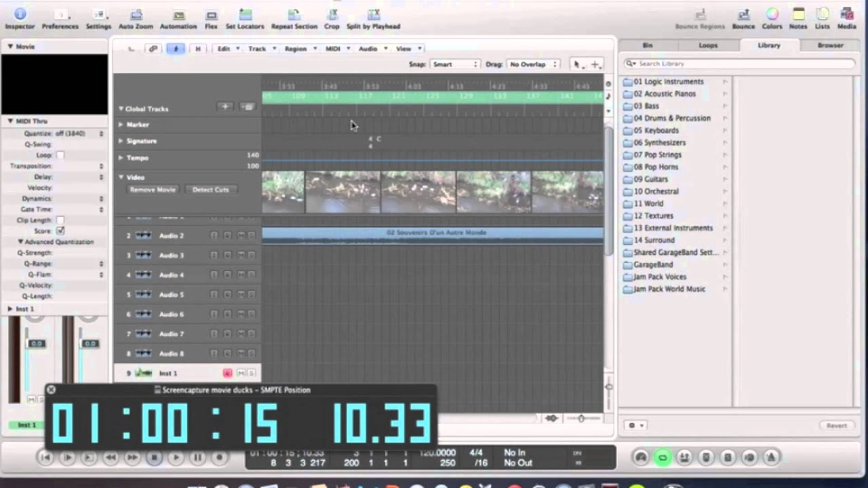Click the Audio 2 track waveform icon
868x488 pixels.
coord(143,235)
